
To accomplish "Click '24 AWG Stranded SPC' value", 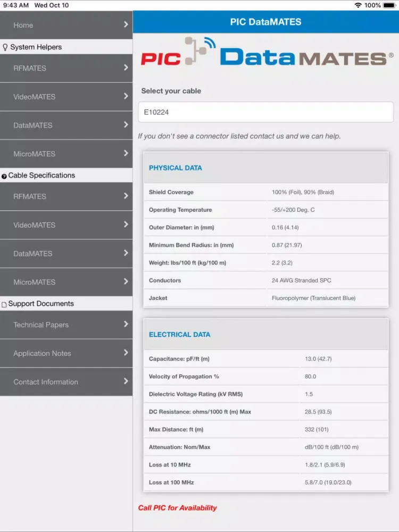I will click(301, 280).
